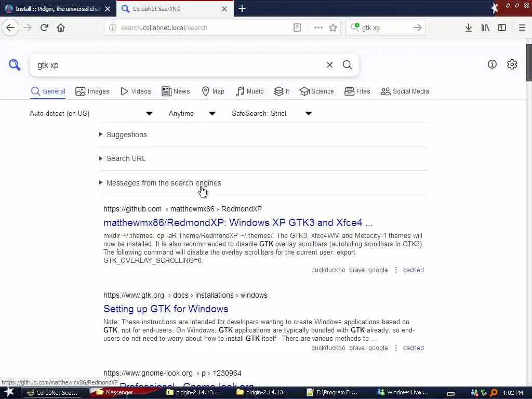
Task: Open a new browser tab
Action: pos(242,8)
